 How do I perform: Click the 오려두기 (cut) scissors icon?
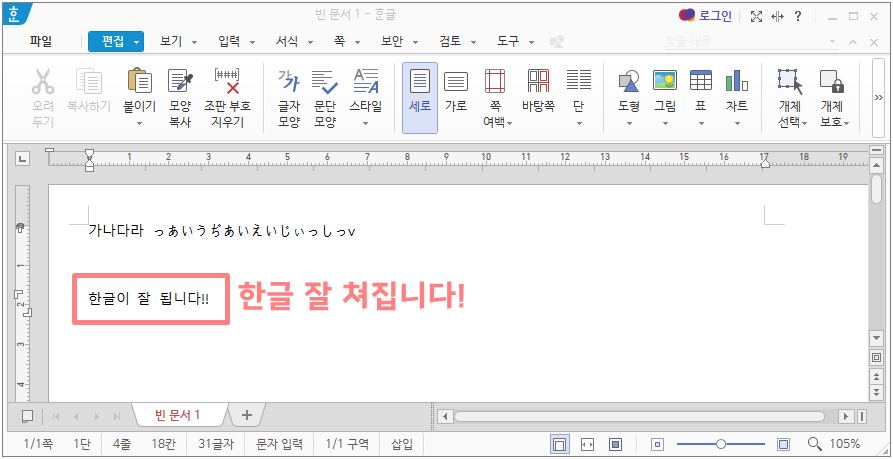43,81
